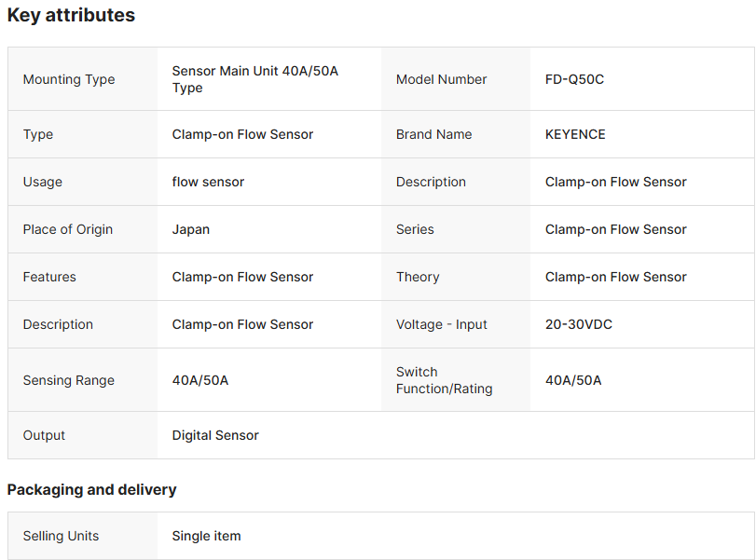Viewport: 756px width, 560px height.
Task: Click the "Key attributes" heading
Action: [71, 16]
